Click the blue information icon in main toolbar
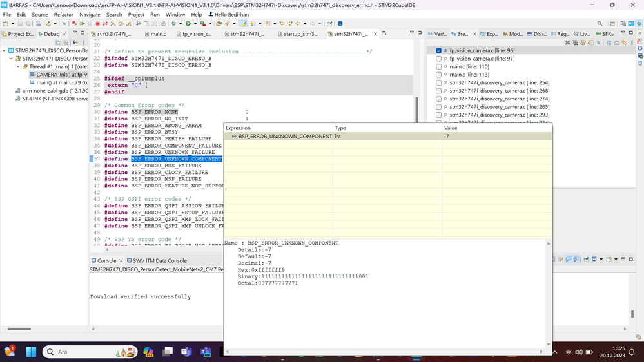This screenshot has width=644, height=362. 340,24
